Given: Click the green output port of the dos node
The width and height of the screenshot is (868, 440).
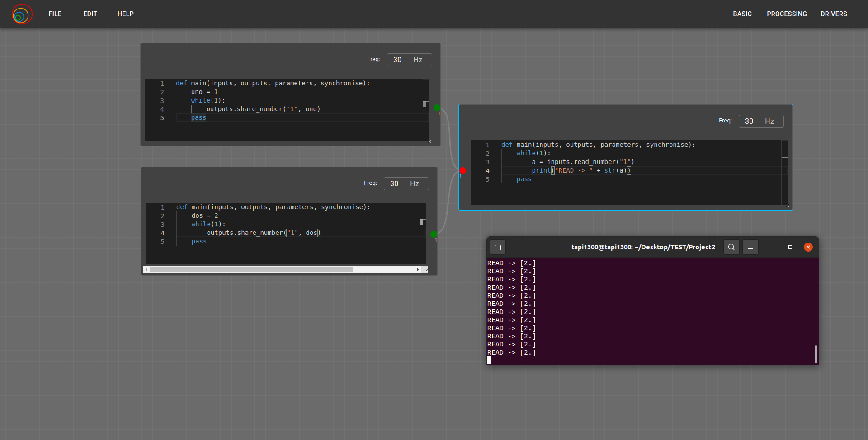Looking at the screenshot, I should coord(434,234).
